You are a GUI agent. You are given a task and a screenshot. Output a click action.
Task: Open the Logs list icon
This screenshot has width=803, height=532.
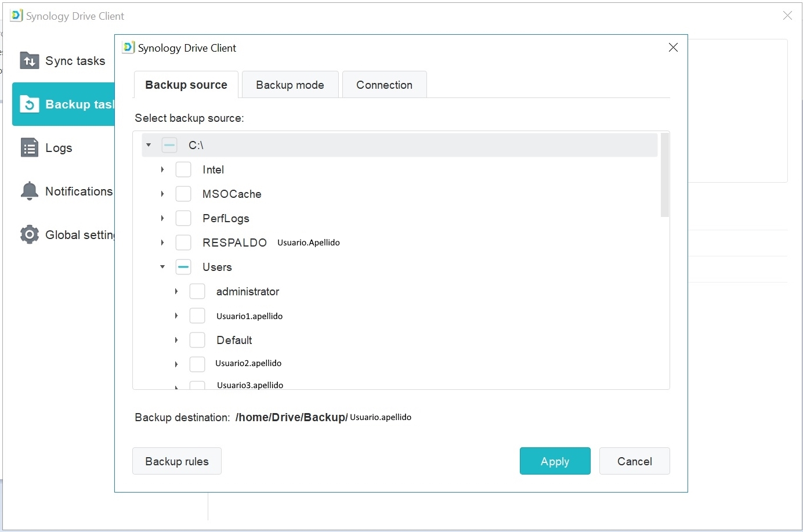pos(29,147)
